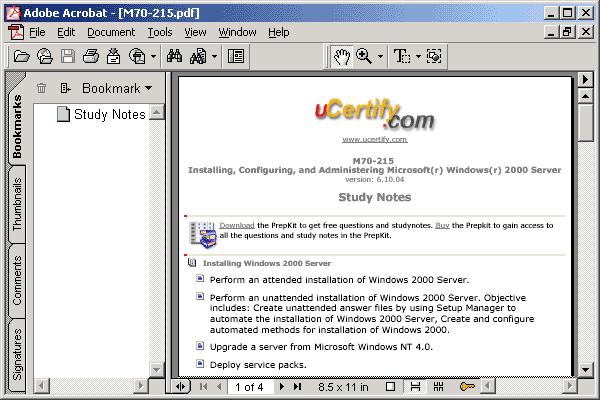Viewport: 600px width, 400px height.
Task: Click the bookmarks panel scroll left arrow
Action: pyautogui.click(x=41, y=386)
